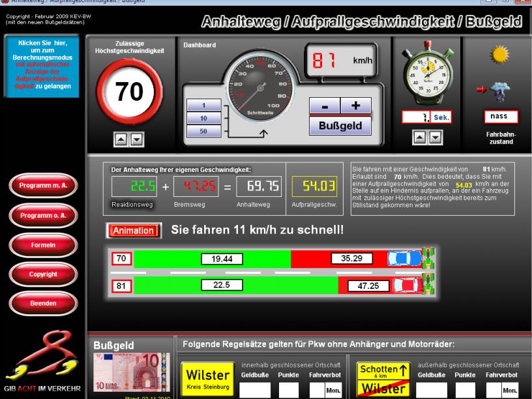
Task: Click the Aufprallgeschw. value 54.03
Action: 314,186
